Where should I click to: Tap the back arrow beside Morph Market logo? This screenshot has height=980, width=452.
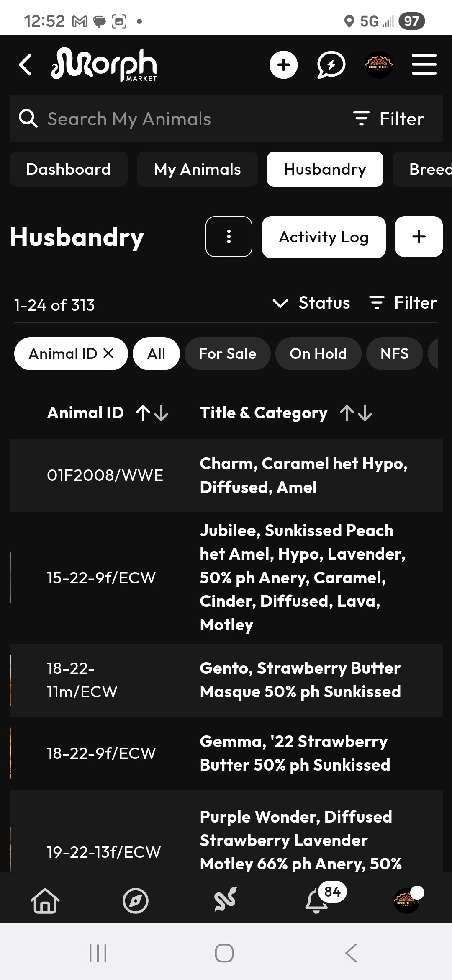coord(26,65)
